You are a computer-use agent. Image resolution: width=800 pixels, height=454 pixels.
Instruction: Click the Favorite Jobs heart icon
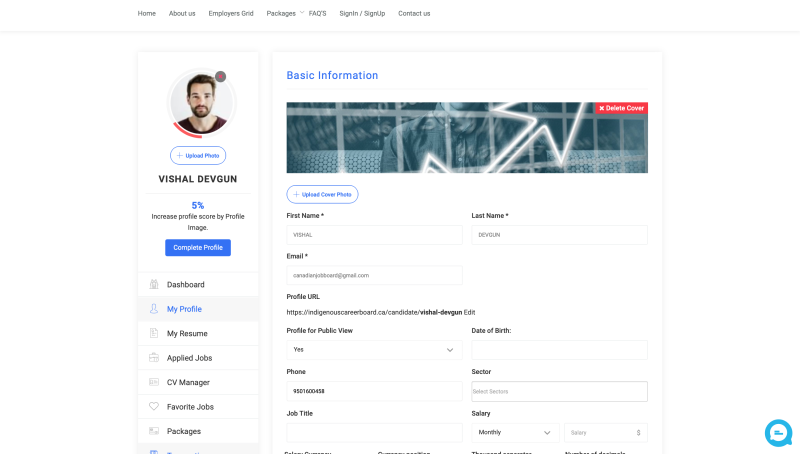154,407
